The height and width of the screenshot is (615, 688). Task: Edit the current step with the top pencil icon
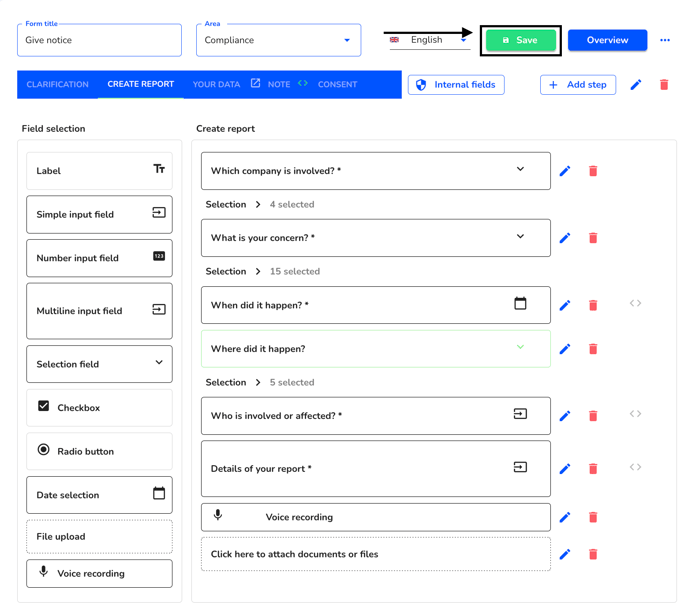tap(636, 85)
